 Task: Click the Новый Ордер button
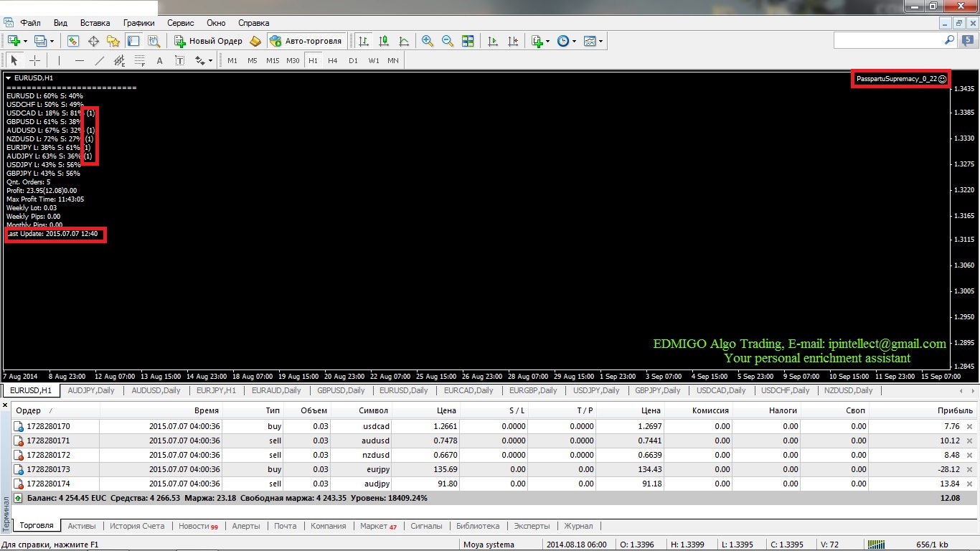pyautogui.click(x=209, y=41)
